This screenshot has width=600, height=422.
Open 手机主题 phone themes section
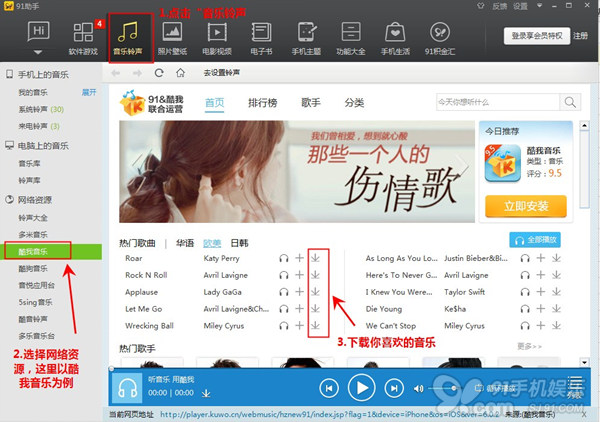pos(306,37)
